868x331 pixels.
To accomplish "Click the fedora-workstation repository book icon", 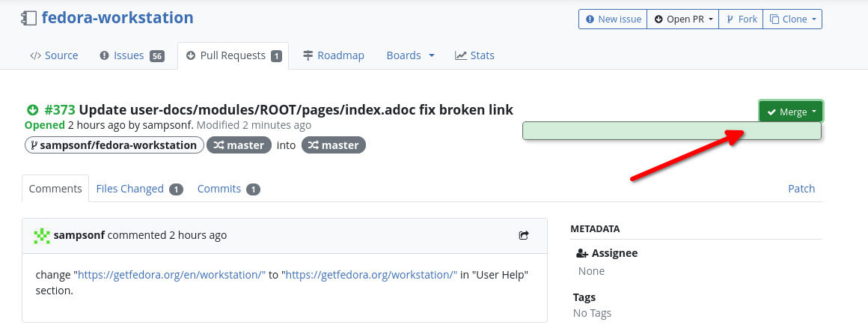I will click(x=29, y=18).
